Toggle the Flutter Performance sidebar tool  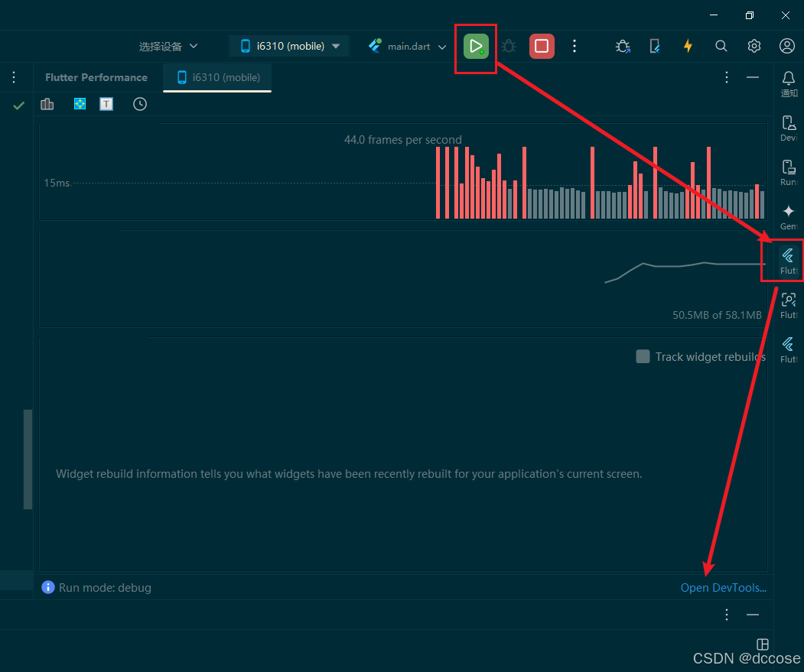coord(789,261)
